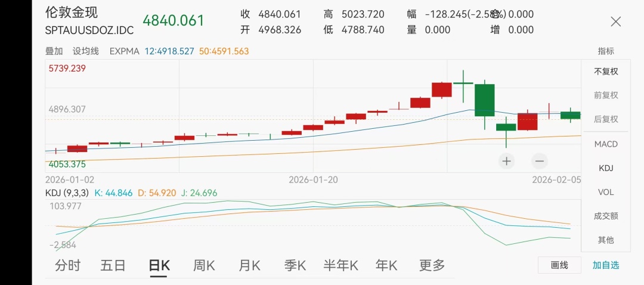Select 前复权 price adjustment option

click(x=606, y=95)
